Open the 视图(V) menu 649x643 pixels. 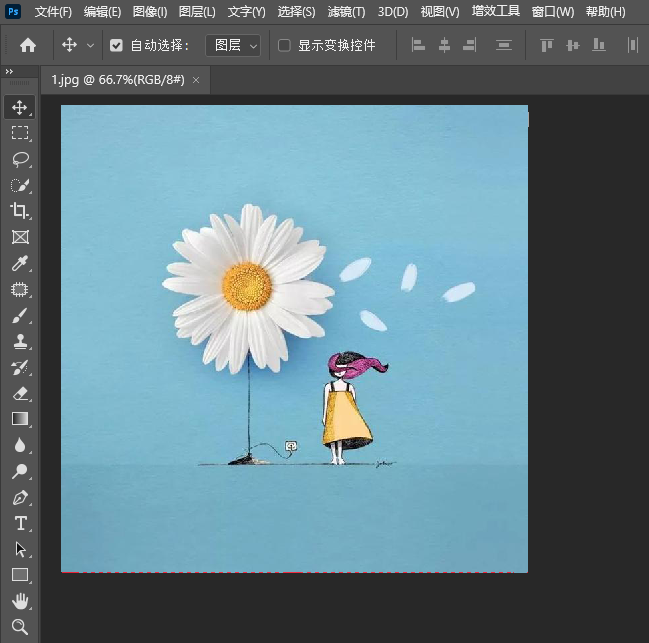440,12
